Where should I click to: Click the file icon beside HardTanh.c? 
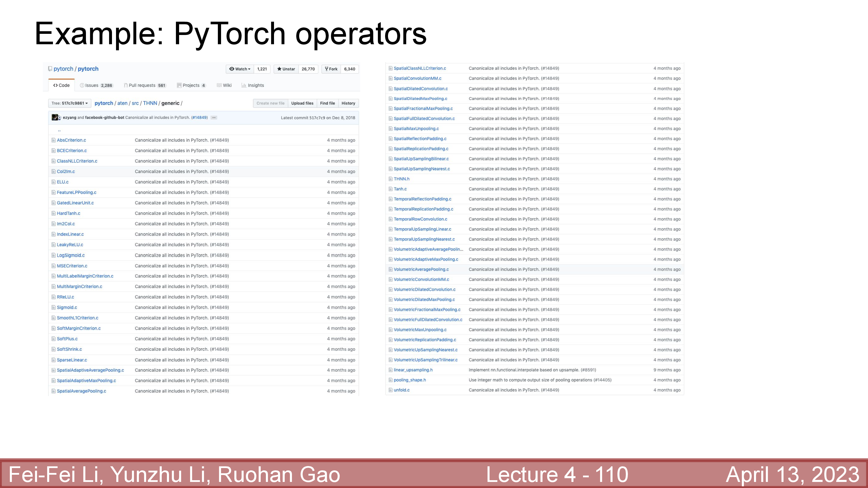coord(53,213)
